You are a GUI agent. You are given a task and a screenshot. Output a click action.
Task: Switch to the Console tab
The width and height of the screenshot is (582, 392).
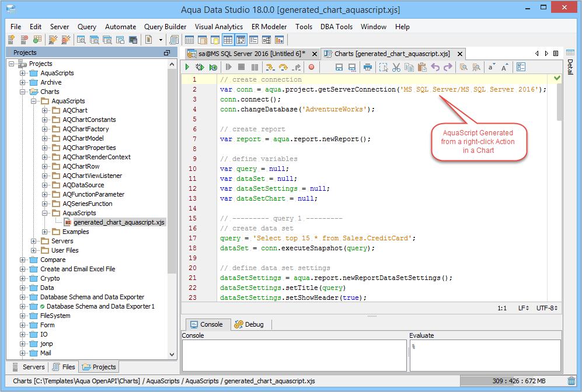(207, 324)
